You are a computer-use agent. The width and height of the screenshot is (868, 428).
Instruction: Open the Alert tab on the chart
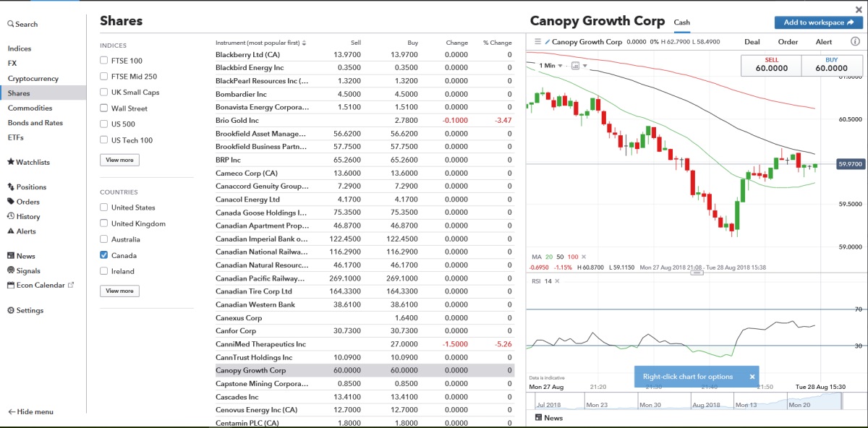824,42
